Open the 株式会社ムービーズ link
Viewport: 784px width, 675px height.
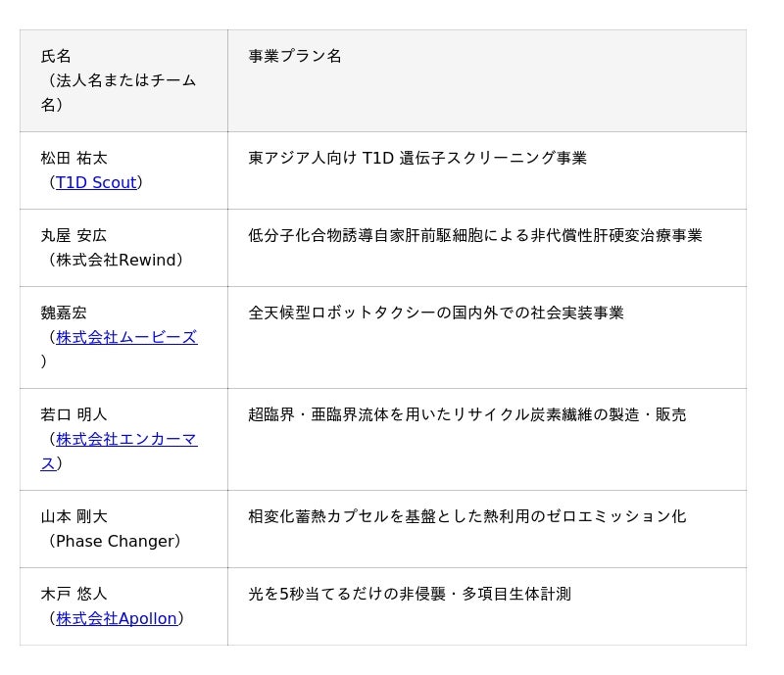click(126, 337)
